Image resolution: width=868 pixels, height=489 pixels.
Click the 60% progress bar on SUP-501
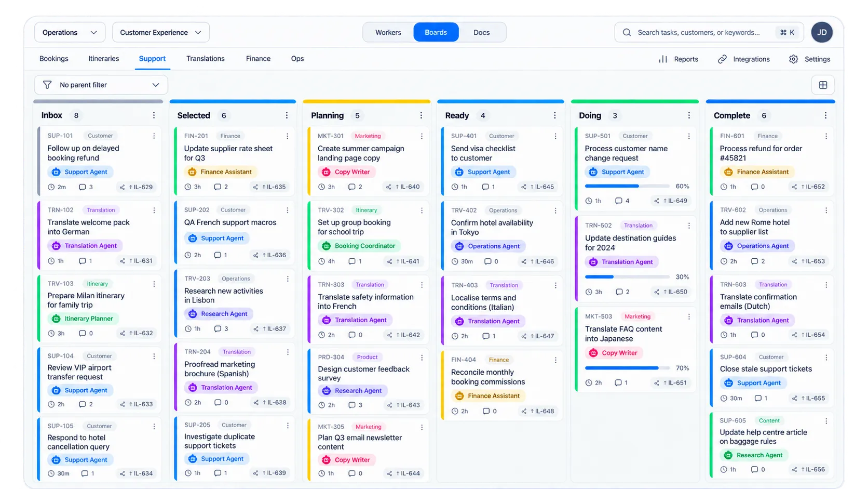pos(627,186)
